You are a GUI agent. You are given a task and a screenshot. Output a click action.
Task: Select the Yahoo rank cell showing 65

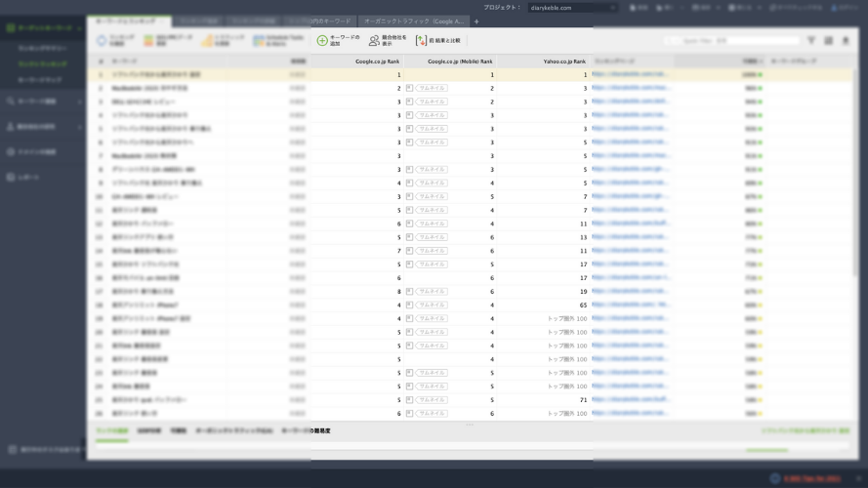544,305
